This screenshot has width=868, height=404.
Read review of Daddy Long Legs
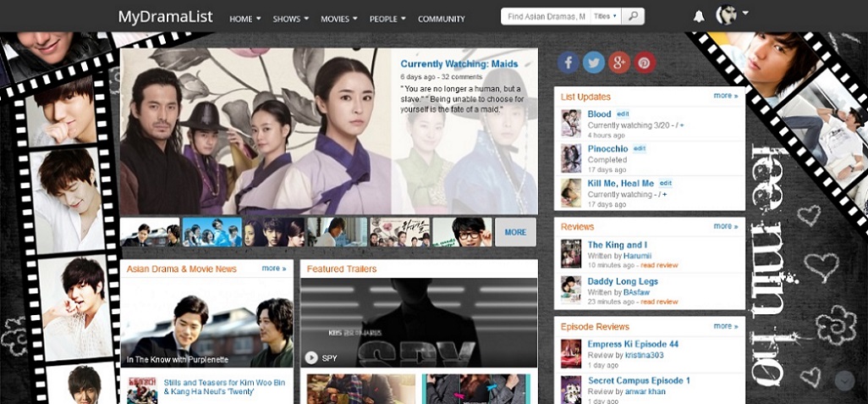[x=659, y=302]
